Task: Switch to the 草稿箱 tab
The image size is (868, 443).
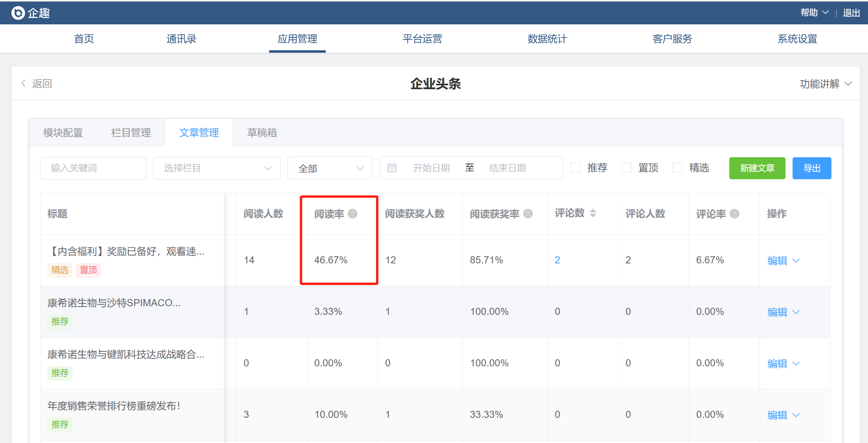Action: click(x=262, y=132)
